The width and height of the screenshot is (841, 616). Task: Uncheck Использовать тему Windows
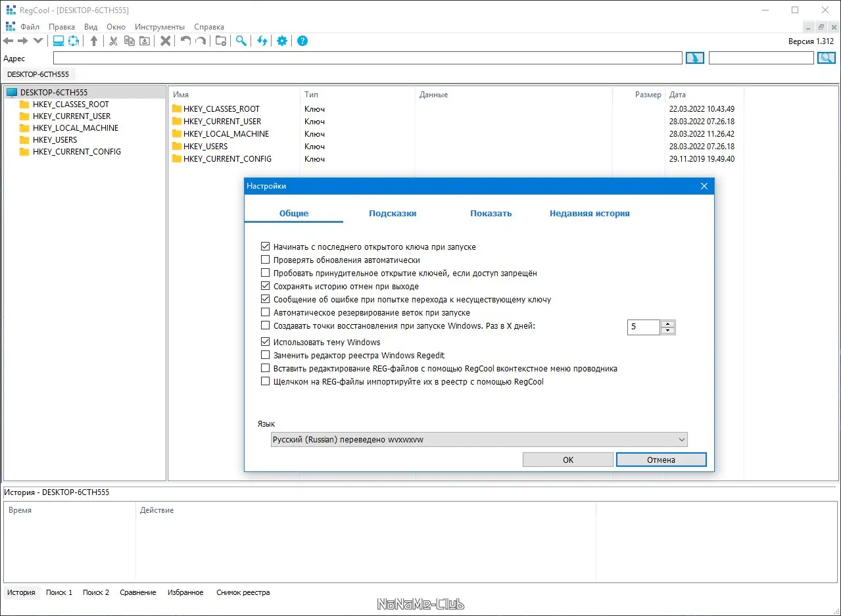point(266,342)
